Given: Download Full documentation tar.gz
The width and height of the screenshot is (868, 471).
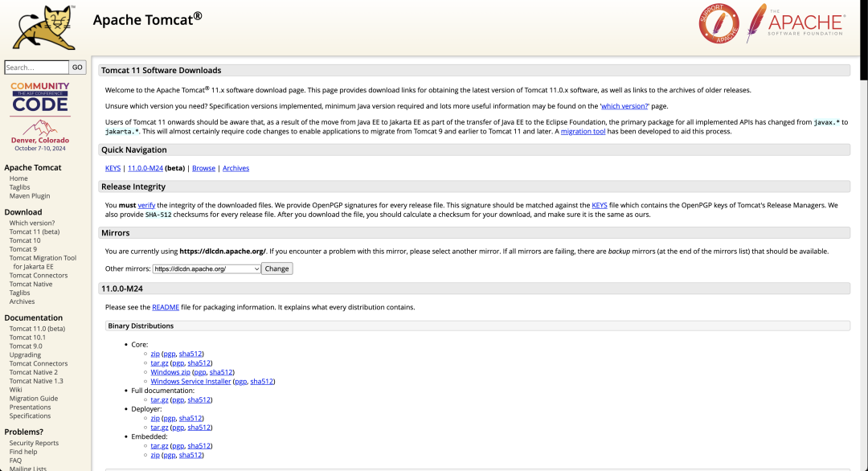Looking at the screenshot, I should [x=159, y=399].
